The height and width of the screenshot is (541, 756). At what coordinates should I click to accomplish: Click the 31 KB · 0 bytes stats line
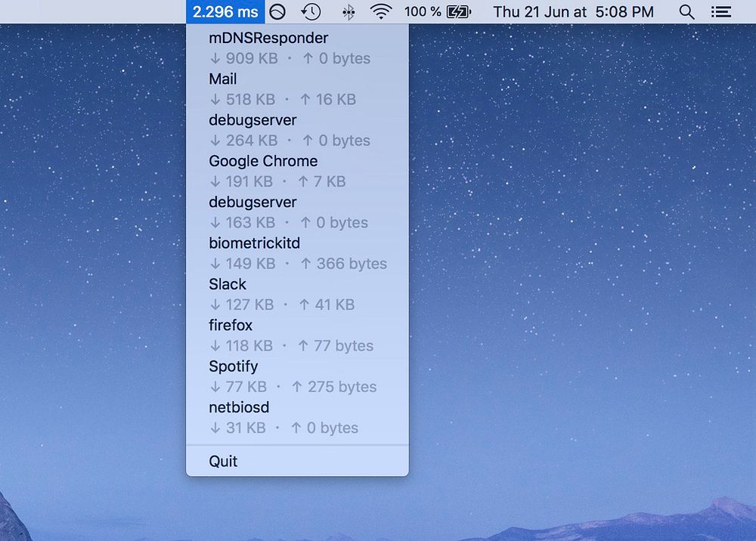click(x=284, y=428)
